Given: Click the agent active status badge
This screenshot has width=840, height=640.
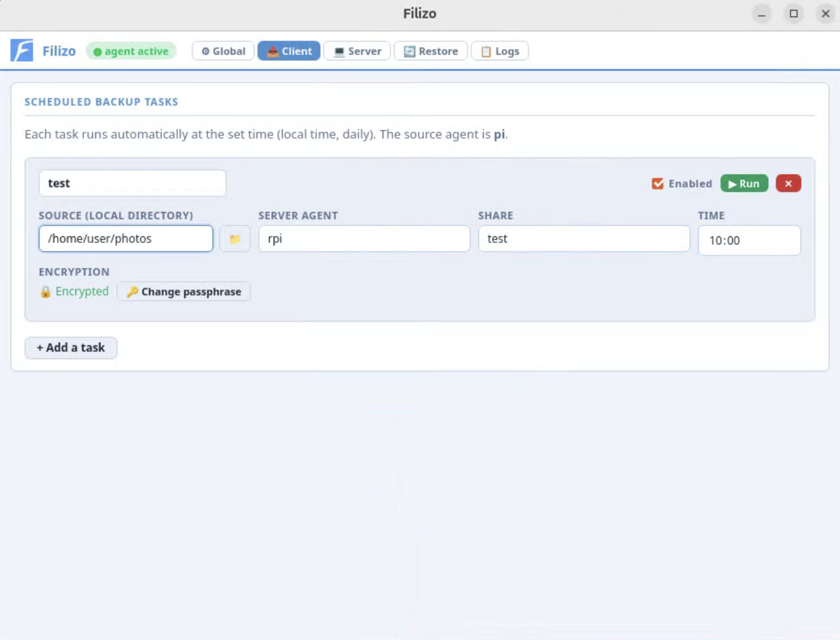Looking at the screenshot, I should pyautogui.click(x=131, y=51).
